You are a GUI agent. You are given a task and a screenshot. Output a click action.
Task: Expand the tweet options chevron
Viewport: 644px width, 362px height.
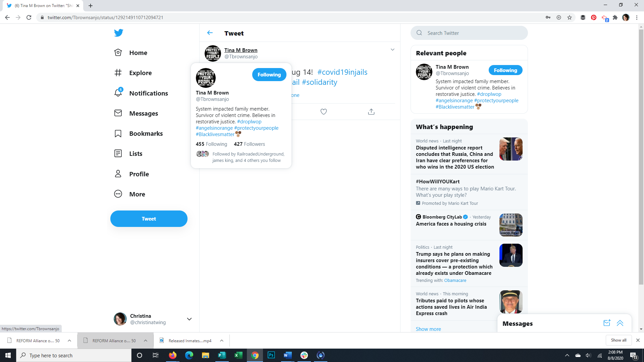click(x=392, y=50)
